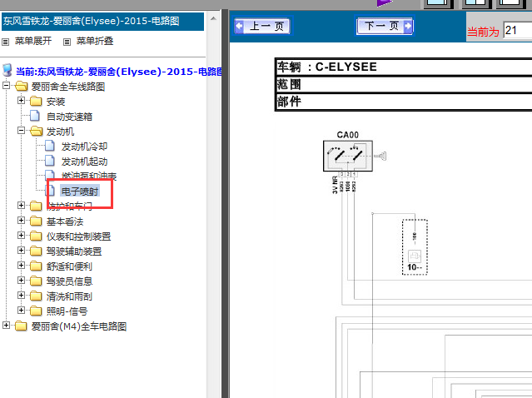Click the 发动机起动 document icon

pyautogui.click(x=49, y=161)
